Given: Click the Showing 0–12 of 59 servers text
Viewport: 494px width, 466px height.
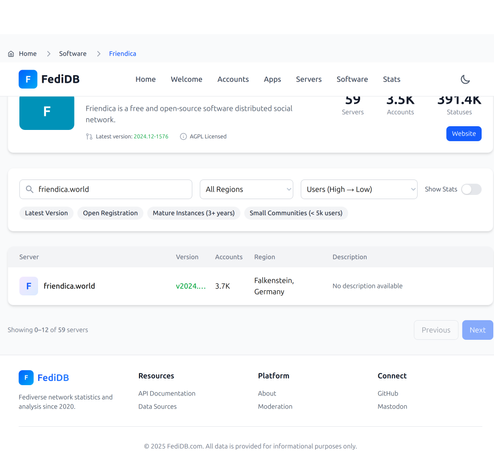Looking at the screenshot, I should tap(48, 330).
